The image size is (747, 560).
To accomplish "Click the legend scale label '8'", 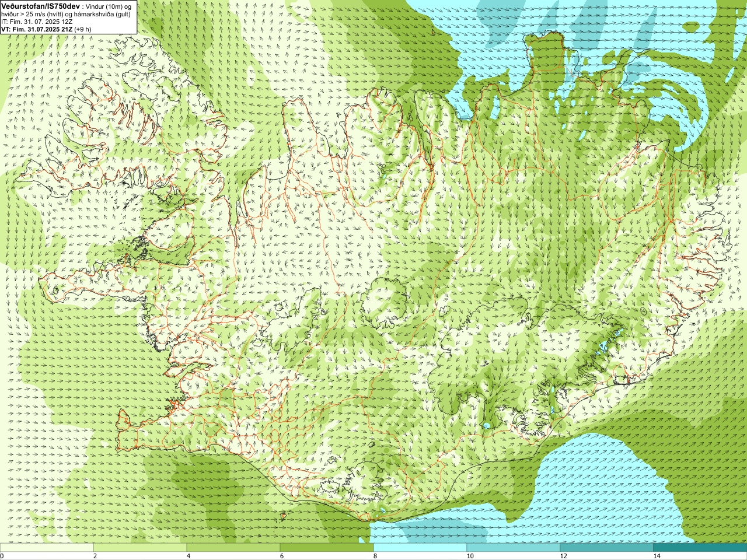I will click(375, 556).
